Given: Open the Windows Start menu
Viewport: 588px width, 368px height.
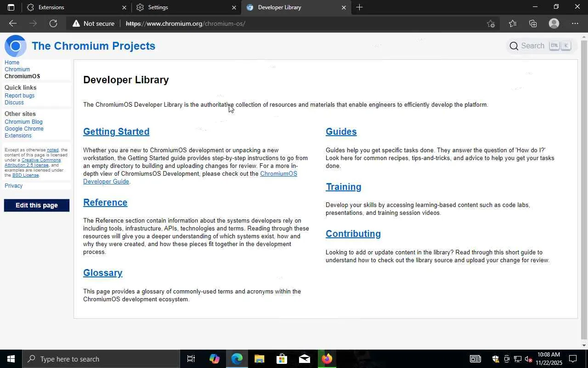Looking at the screenshot, I should pos(11,359).
